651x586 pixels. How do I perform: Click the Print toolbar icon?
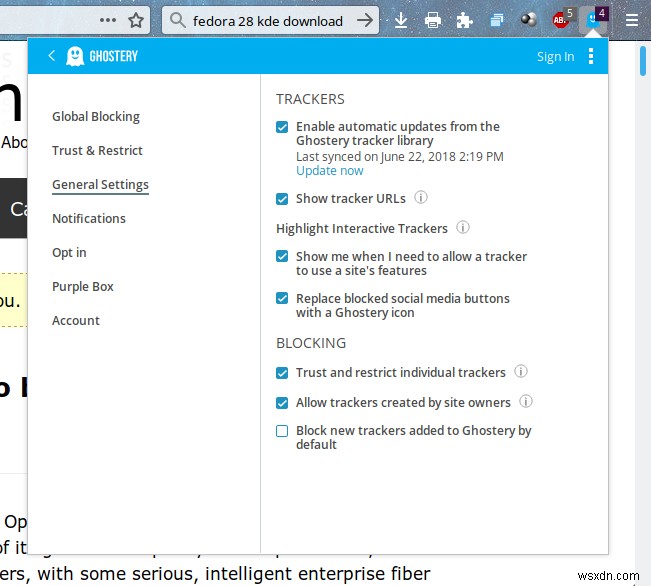[x=433, y=20]
